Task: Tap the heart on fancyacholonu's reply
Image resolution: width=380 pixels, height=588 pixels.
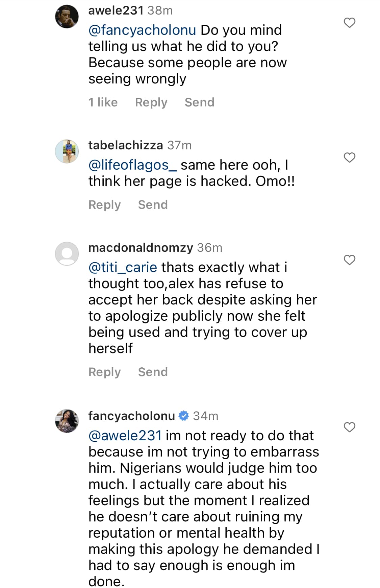Action: 349,427
